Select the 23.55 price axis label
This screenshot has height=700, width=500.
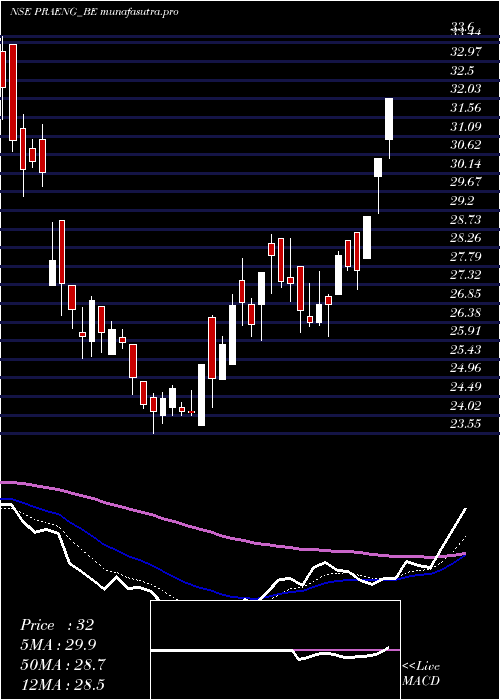(466, 423)
